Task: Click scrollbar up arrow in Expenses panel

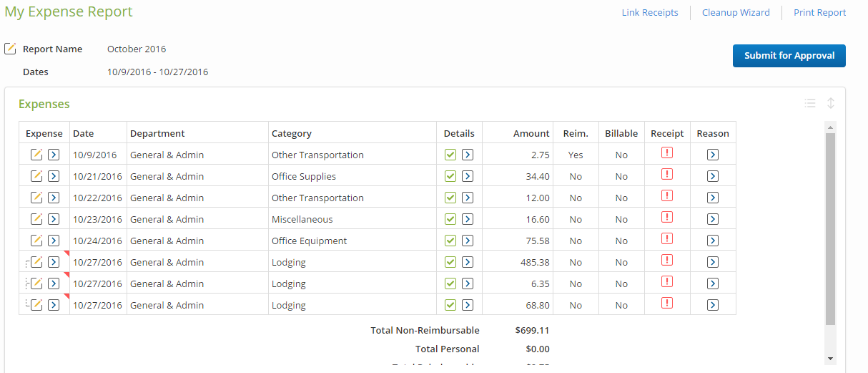Action: pyautogui.click(x=830, y=127)
